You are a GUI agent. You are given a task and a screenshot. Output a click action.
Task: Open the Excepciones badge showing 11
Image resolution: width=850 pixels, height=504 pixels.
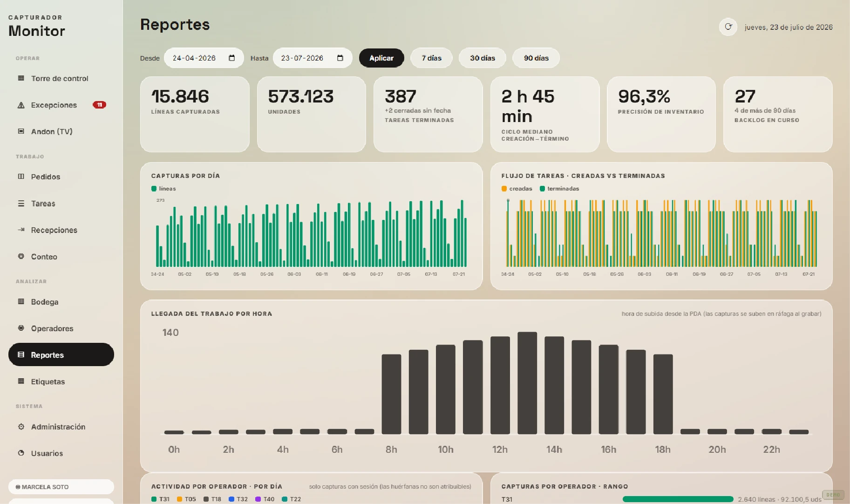[x=99, y=105]
